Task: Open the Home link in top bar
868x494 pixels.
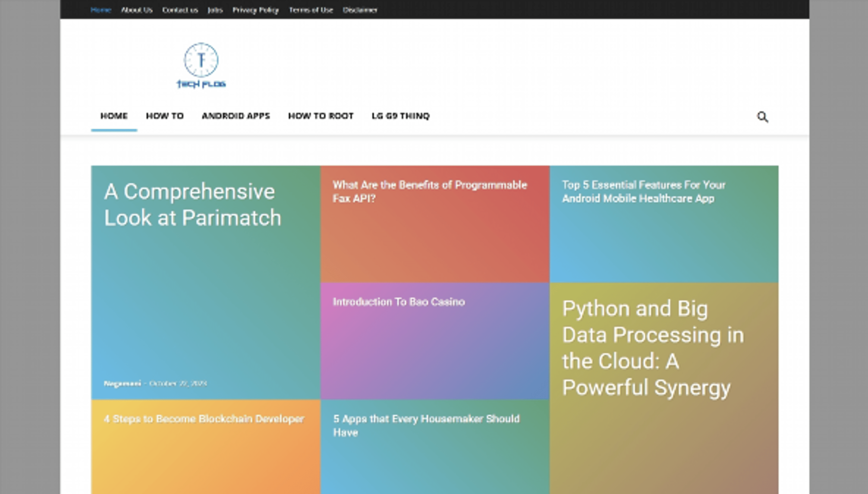Action: [101, 10]
